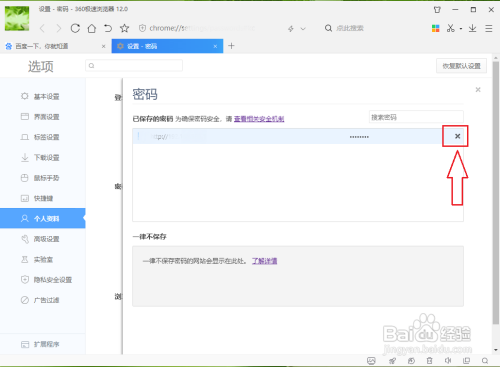Click the zoom magnifier icon in status bar
Image resolution: width=500 pixels, height=367 pixels.
coord(485,361)
